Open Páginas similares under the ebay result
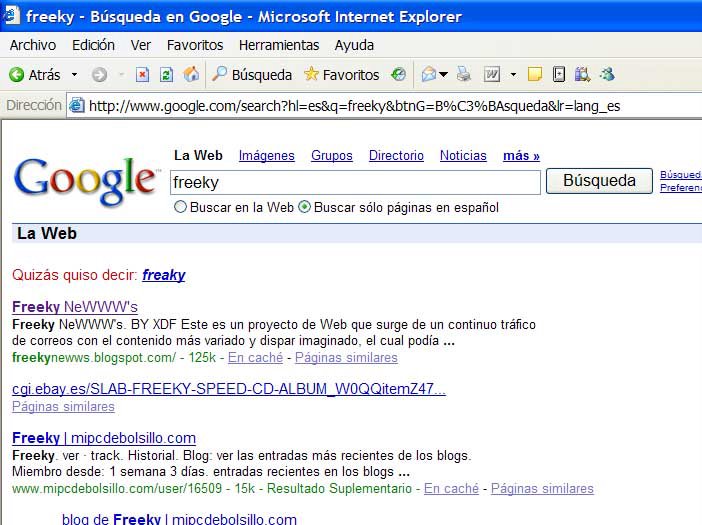Image resolution: width=702 pixels, height=525 pixels. click(x=63, y=406)
